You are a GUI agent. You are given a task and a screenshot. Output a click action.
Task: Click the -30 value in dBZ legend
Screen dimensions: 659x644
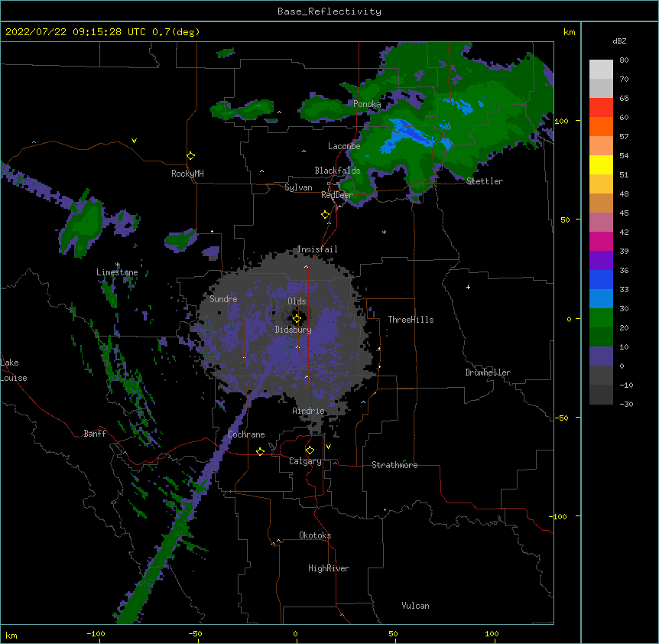tap(626, 404)
